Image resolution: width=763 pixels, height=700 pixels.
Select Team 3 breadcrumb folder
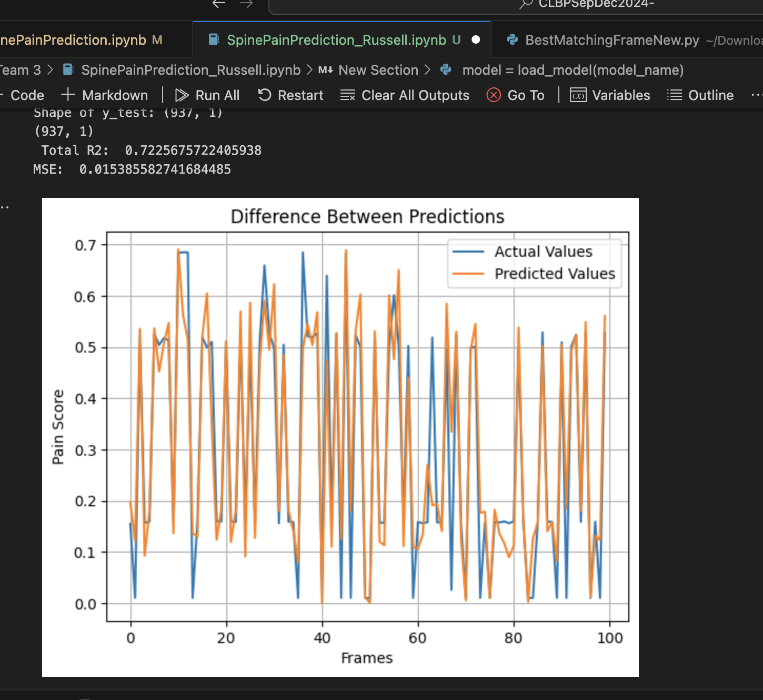21,70
